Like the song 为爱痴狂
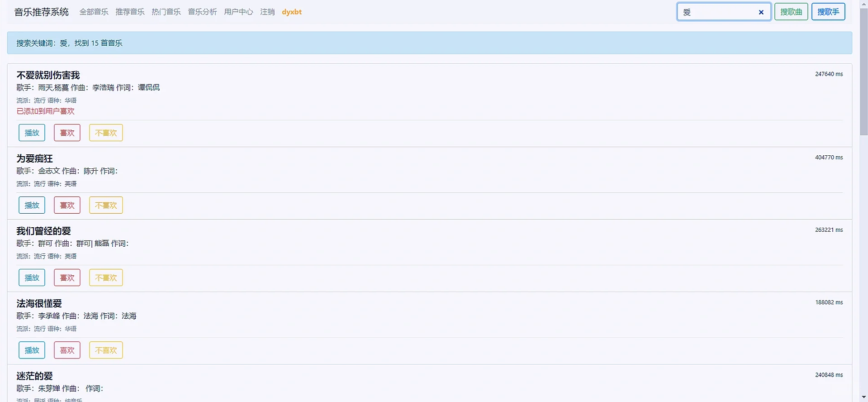This screenshot has height=402, width=868. (67, 205)
